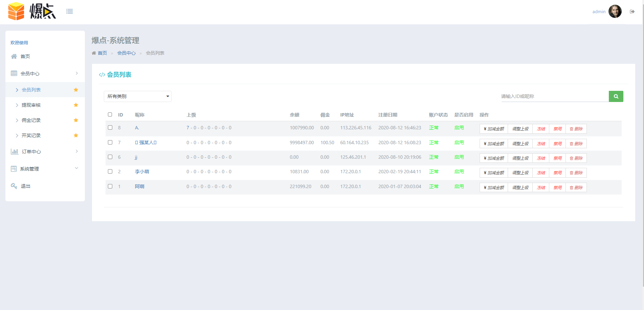Click the star icon next to 提现审核
Screen dimensions: 644x310
tap(76, 105)
